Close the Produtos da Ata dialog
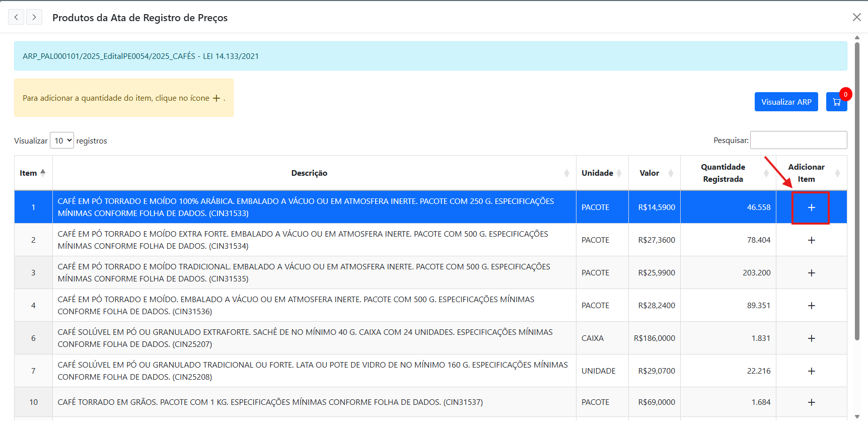 click(x=856, y=17)
